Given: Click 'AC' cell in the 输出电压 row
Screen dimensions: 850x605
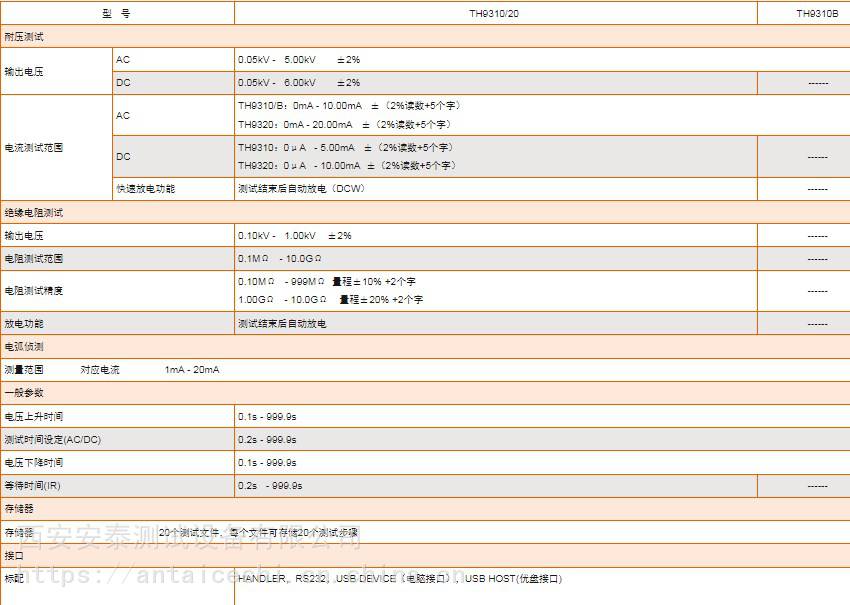Looking at the screenshot, I should click(123, 60).
